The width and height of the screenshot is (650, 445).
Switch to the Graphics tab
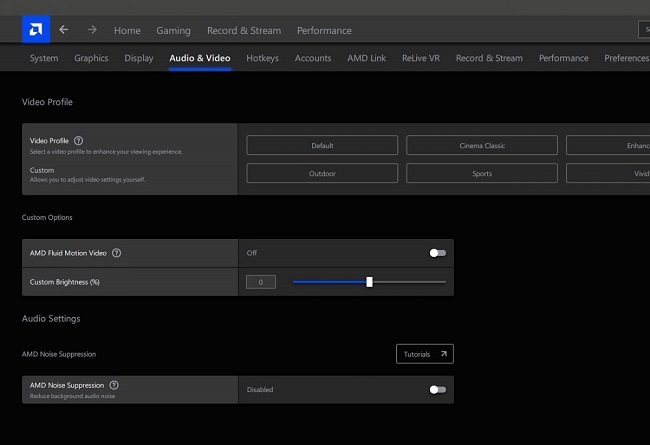point(91,58)
